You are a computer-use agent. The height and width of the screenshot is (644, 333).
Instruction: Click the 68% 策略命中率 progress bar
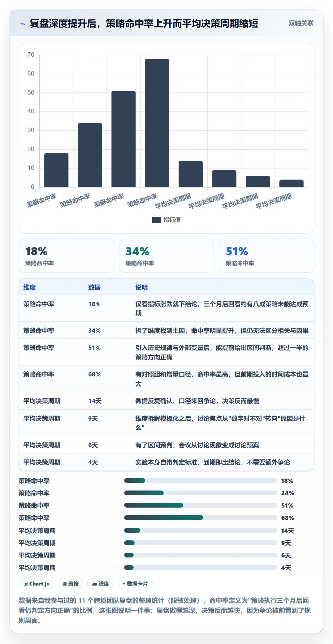point(201,518)
